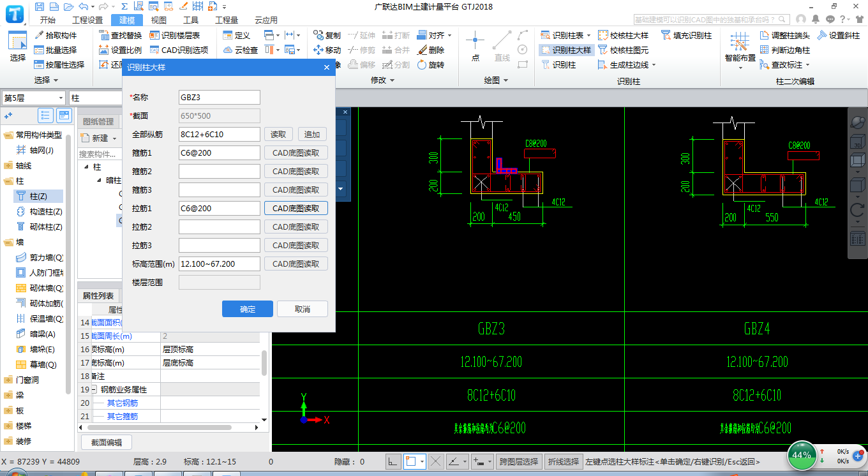Screen dimensions: 868x476
Task: Click the Sum calculate (Σ) icon
Action: 124,7
